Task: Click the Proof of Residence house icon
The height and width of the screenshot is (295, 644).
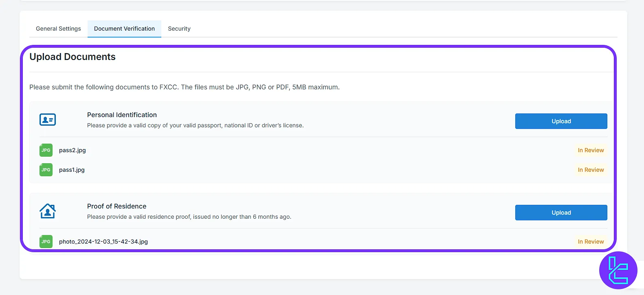Action: pyautogui.click(x=48, y=211)
